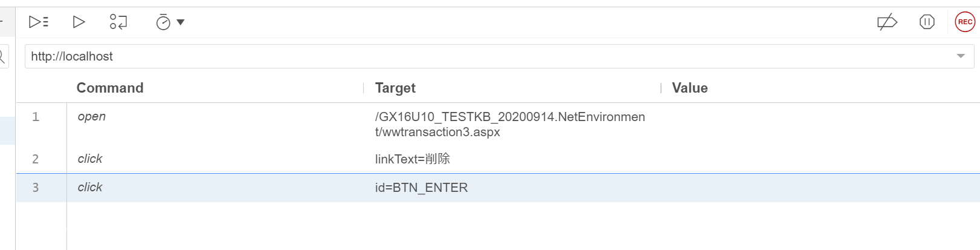This screenshot has height=250, width=980.
Task: Toggle pause on exceptions
Action: point(927,22)
